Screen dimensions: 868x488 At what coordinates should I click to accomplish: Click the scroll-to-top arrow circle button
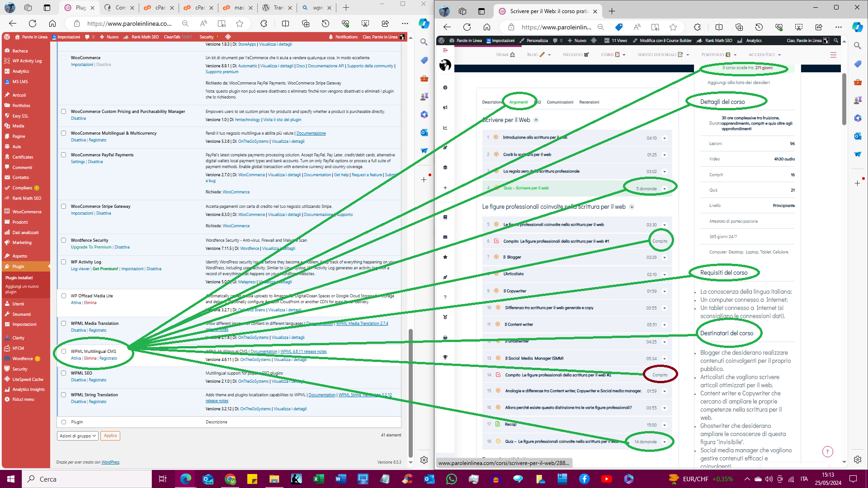(827, 451)
